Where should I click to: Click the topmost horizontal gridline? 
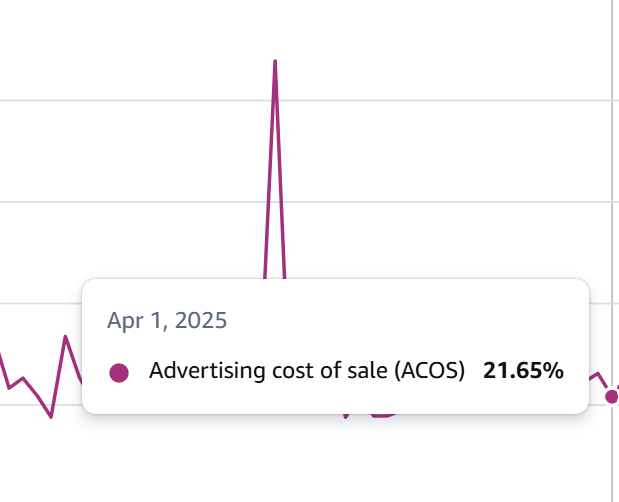[x=306, y=101]
